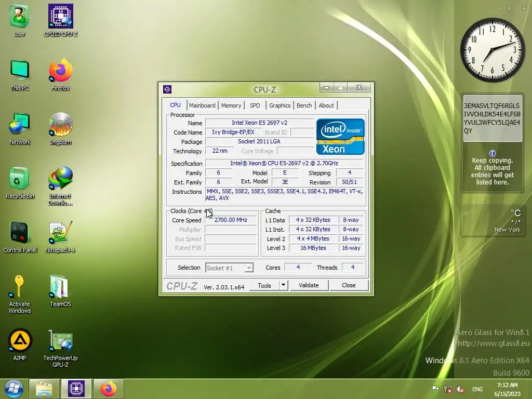
Task: Expand the Tools dropdown arrow
Action: coord(283,285)
